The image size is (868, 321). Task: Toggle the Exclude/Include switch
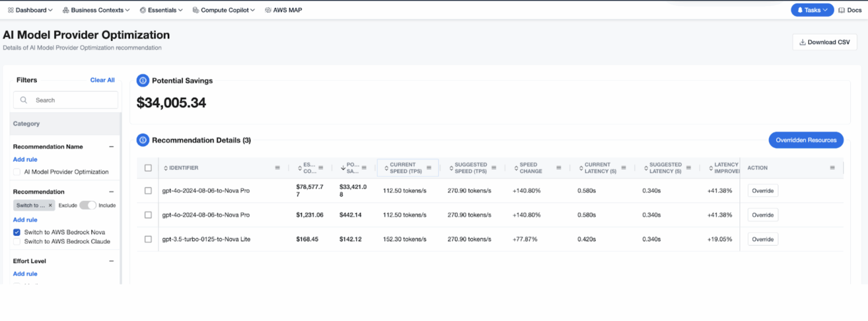tap(88, 205)
